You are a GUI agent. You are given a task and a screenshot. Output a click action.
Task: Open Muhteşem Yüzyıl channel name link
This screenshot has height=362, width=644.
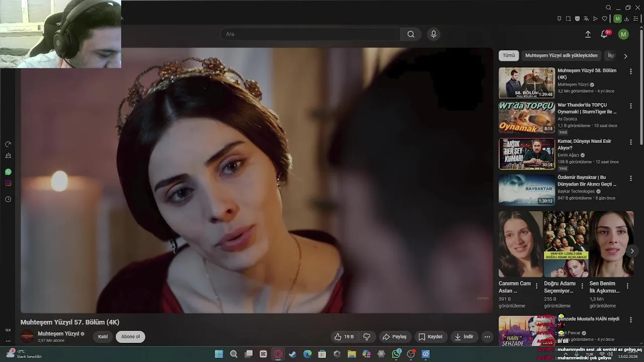[58, 334]
